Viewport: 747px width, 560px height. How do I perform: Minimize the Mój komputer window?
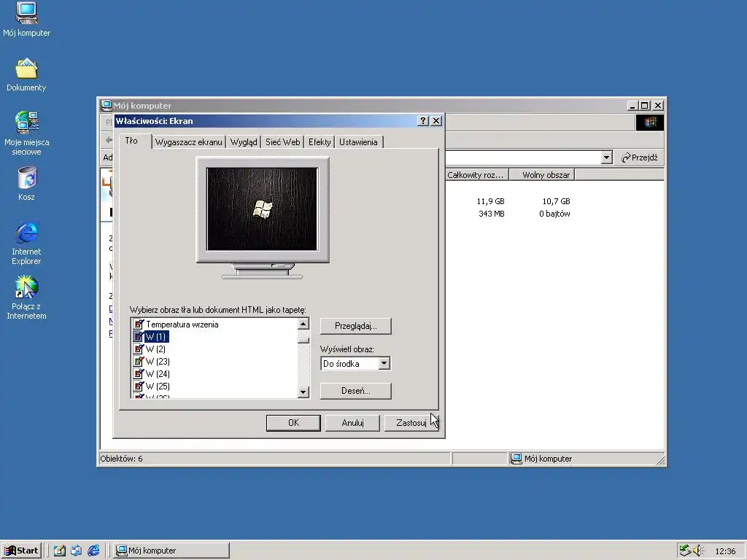pyautogui.click(x=632, y=105)
